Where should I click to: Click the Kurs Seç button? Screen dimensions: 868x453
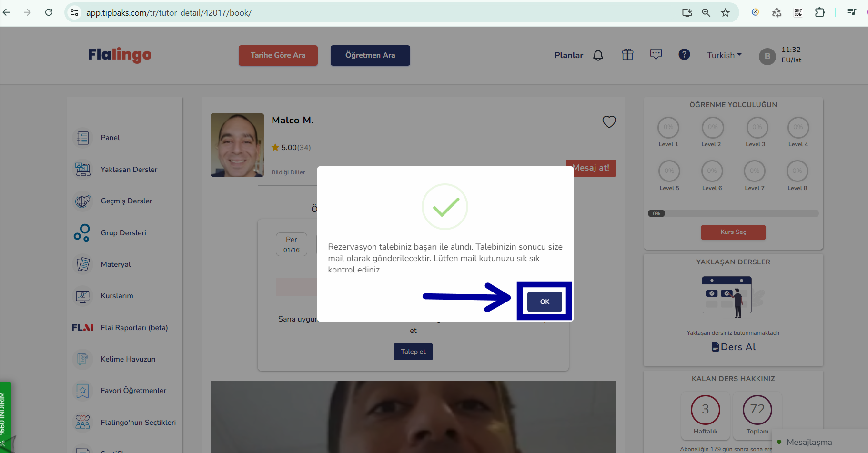pyautogui.click(x=733, y=232)
